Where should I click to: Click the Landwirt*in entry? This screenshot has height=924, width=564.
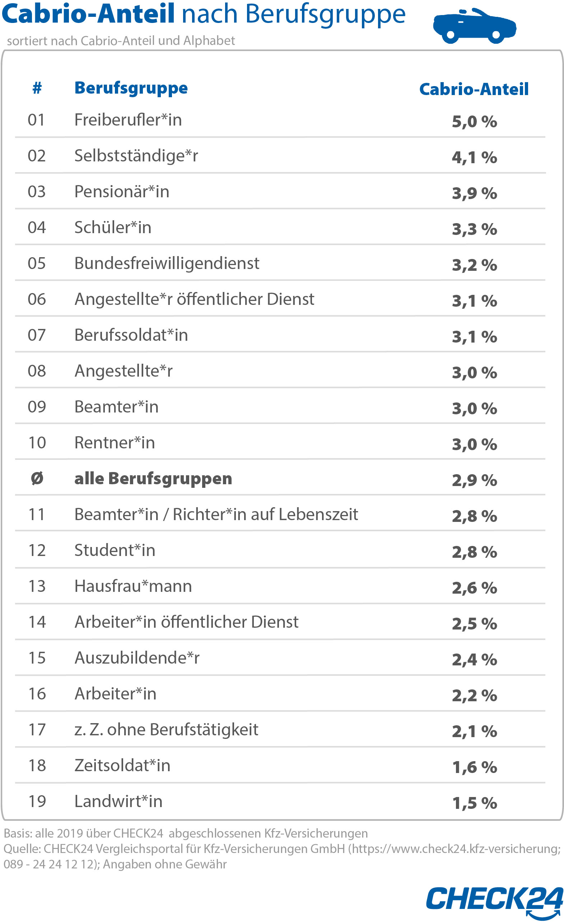click(118, 801)
